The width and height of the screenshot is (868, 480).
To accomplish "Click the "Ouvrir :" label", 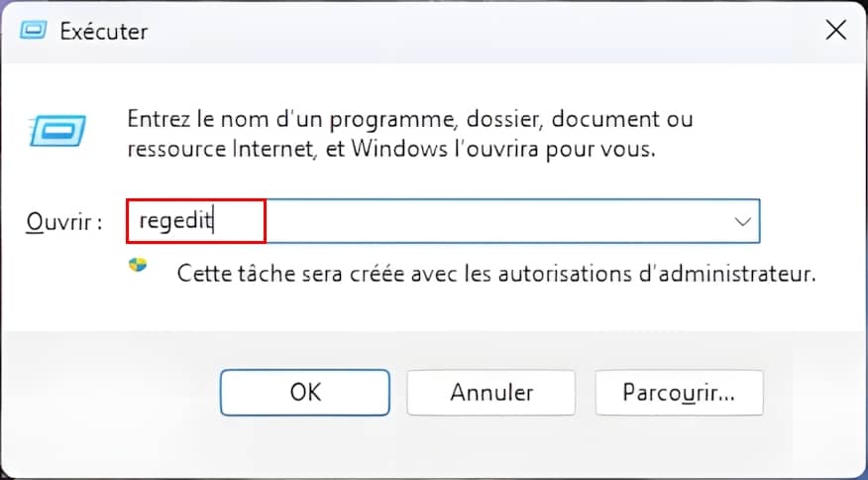I will (x=62, y=222).
